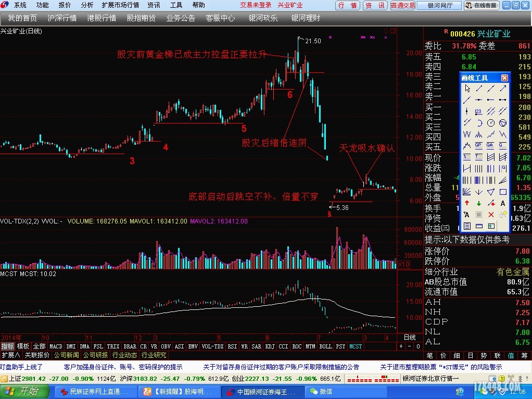Viewport: 532px width, 399px height.
Task: Select the parallel channel lines tool
Action: click(x=490, y=111)
